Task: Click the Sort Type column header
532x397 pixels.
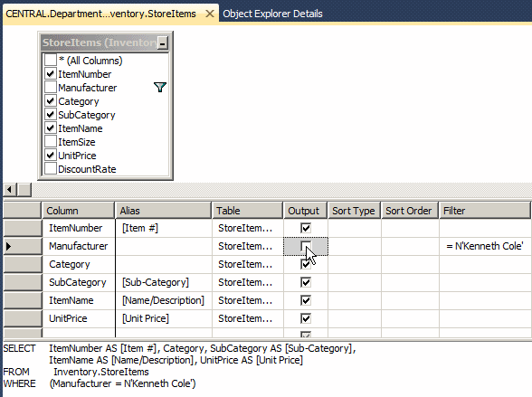Action: click(x=354, y=211)
